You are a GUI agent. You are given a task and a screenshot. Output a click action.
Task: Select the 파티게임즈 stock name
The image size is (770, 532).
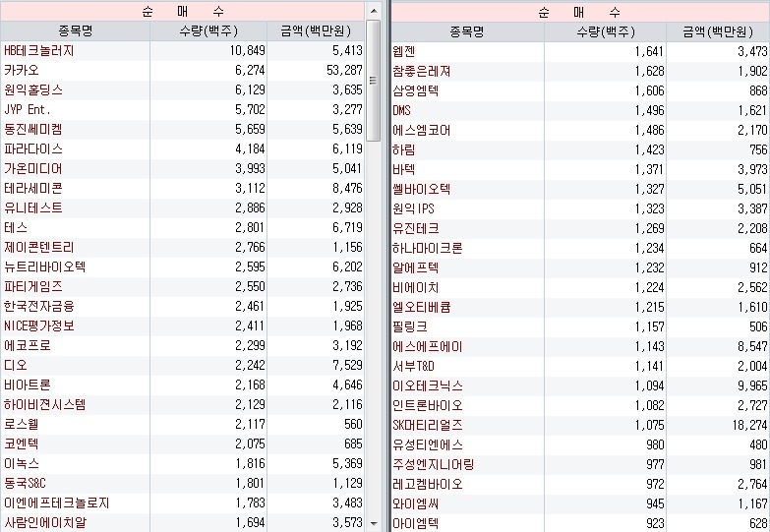(x=32, y=286)
